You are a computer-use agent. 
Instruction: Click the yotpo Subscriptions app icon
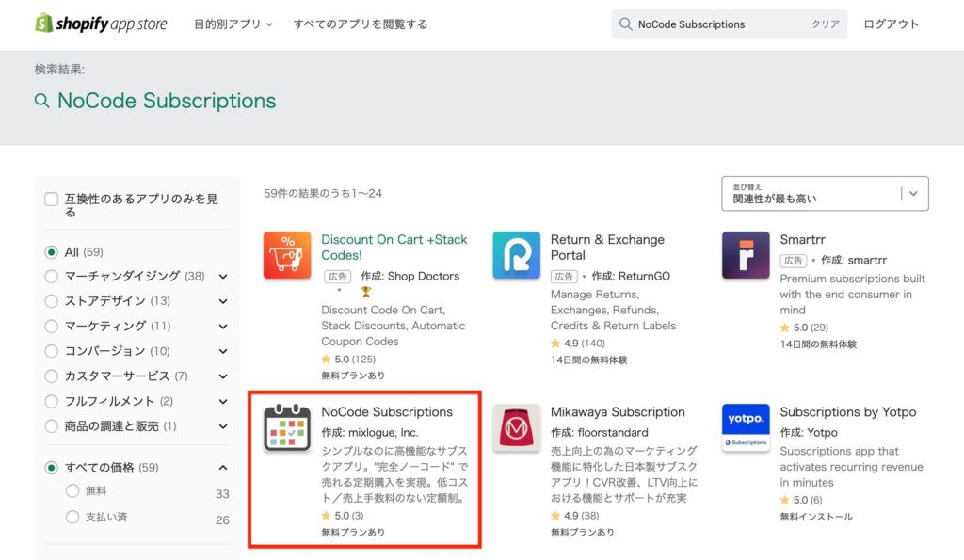click(745, 426)
